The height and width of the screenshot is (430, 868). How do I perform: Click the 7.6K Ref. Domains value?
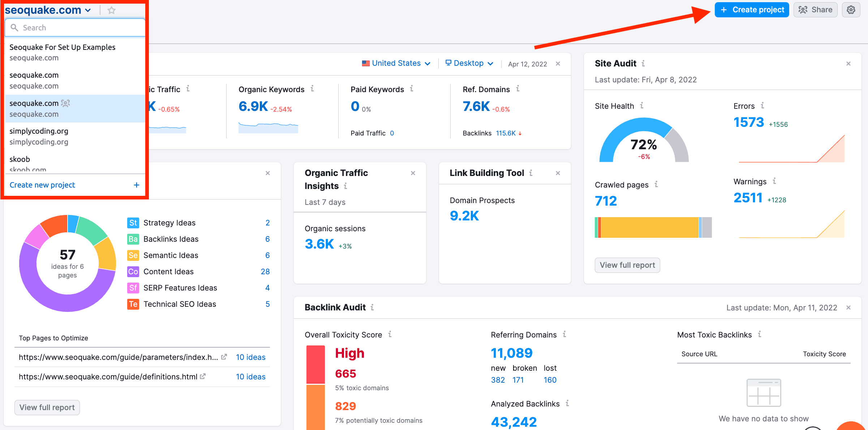pos(476,107)
